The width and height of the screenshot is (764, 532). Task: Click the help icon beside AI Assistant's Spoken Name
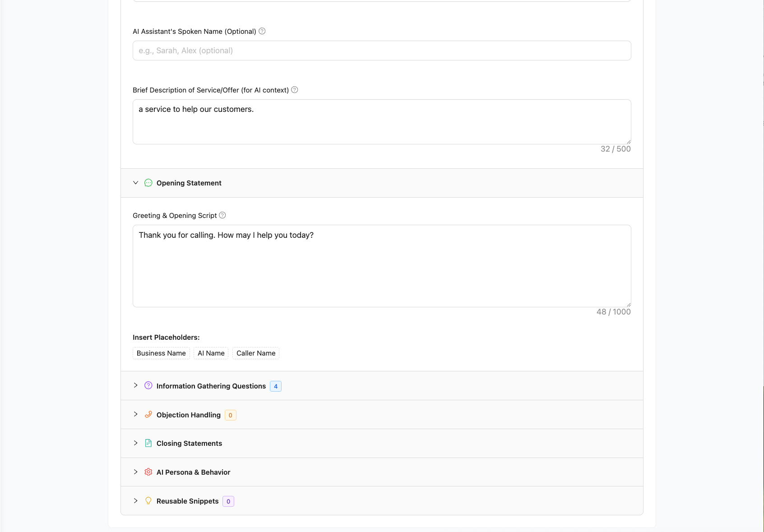[263, 31]
